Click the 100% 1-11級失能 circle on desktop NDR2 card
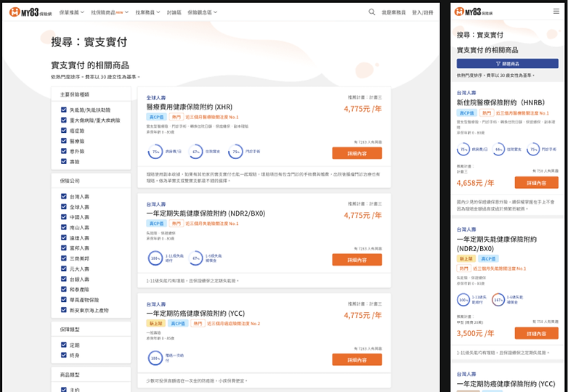 155,258
